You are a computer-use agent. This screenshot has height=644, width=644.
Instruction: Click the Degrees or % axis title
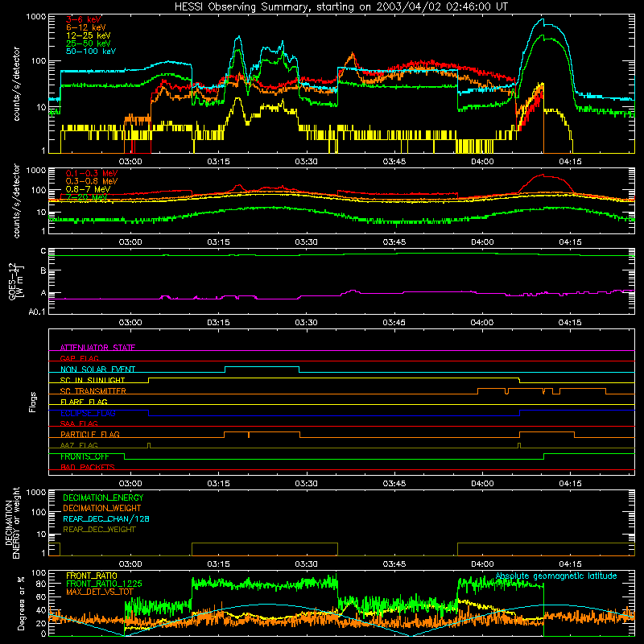(21, 604)
